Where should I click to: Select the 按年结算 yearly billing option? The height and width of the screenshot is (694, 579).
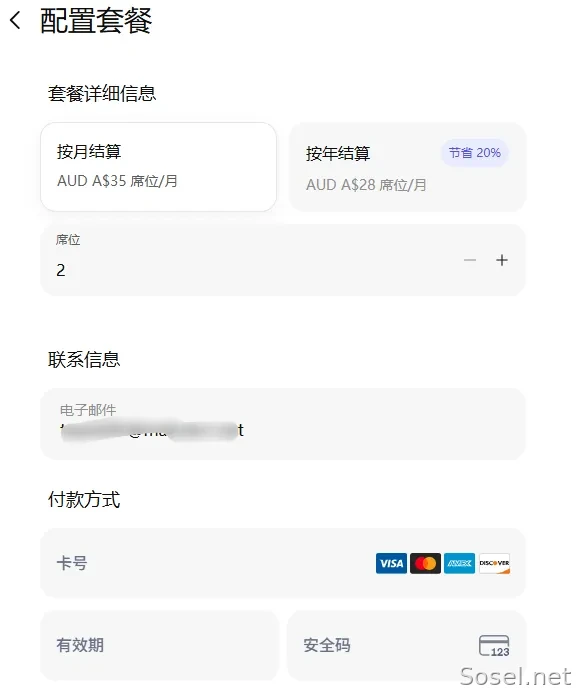[x=407, y=167]
